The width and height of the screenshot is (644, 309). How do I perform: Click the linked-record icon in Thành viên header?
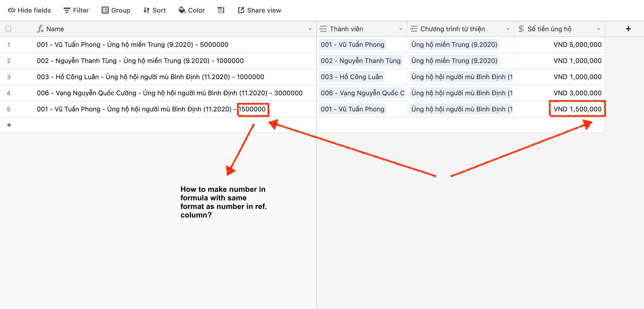323,29
